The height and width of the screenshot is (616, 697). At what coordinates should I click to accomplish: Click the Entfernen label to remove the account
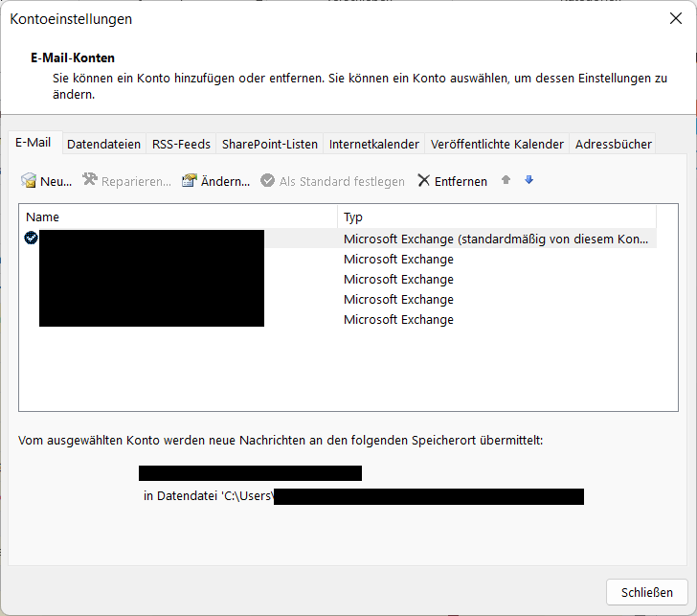pyautogui.click(x=461, y=181)
